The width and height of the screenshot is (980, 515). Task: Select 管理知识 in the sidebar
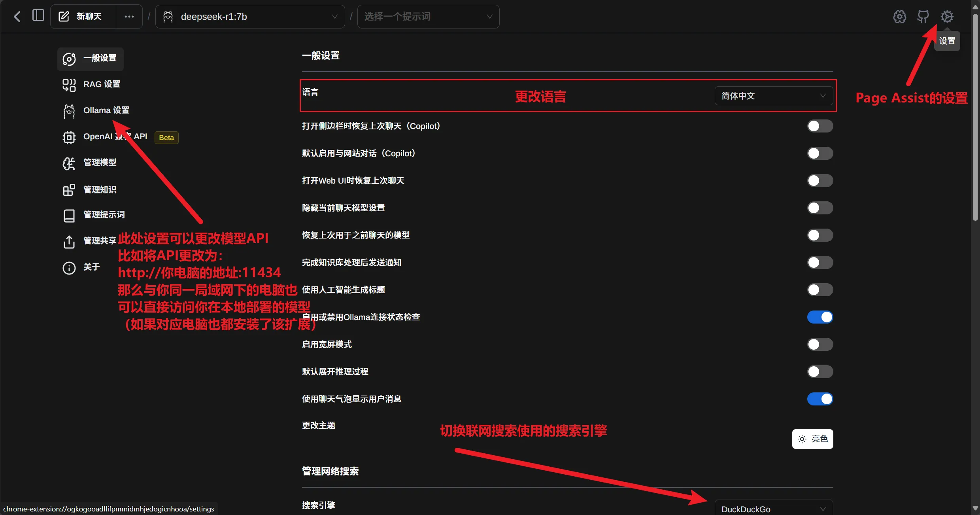(x=100, y=190)
